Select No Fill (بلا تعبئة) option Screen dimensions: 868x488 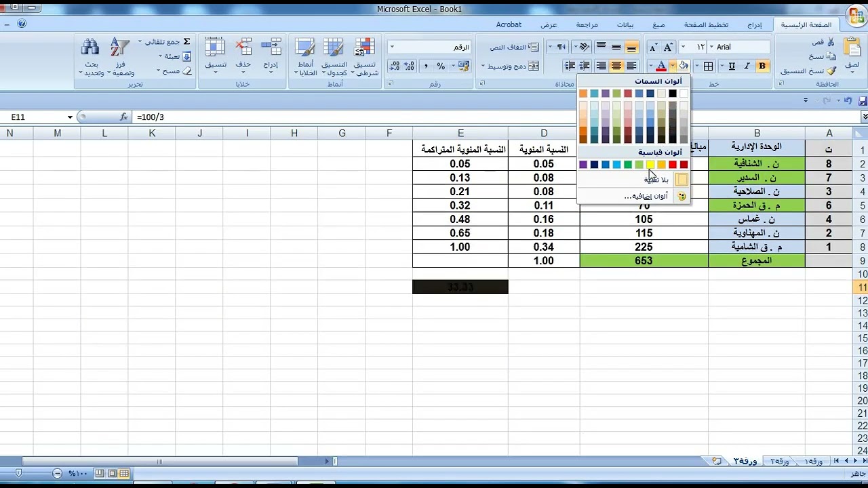click(x=633, y=180)
